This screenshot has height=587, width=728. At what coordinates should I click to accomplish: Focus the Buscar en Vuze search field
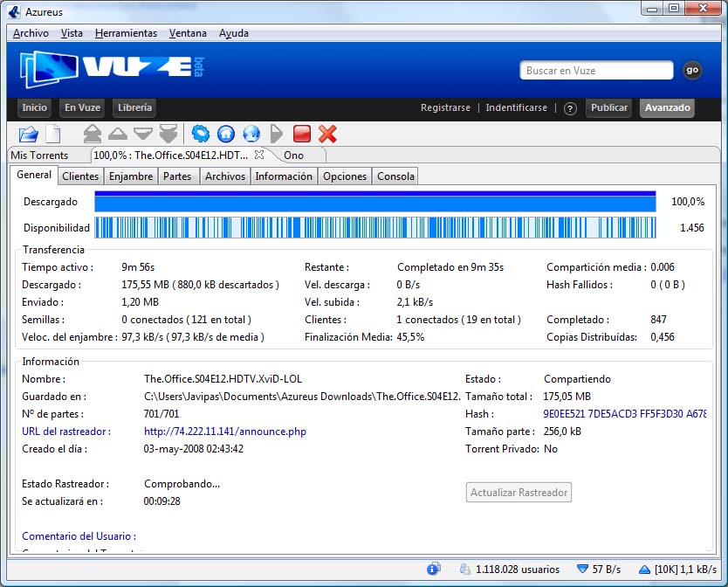click(x=597, y=71)
